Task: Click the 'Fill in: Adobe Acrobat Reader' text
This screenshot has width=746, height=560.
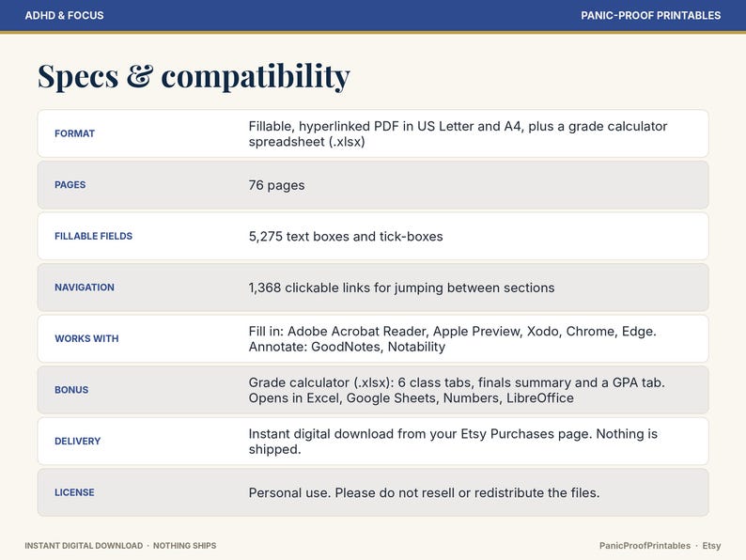Action: coord(453,339)
